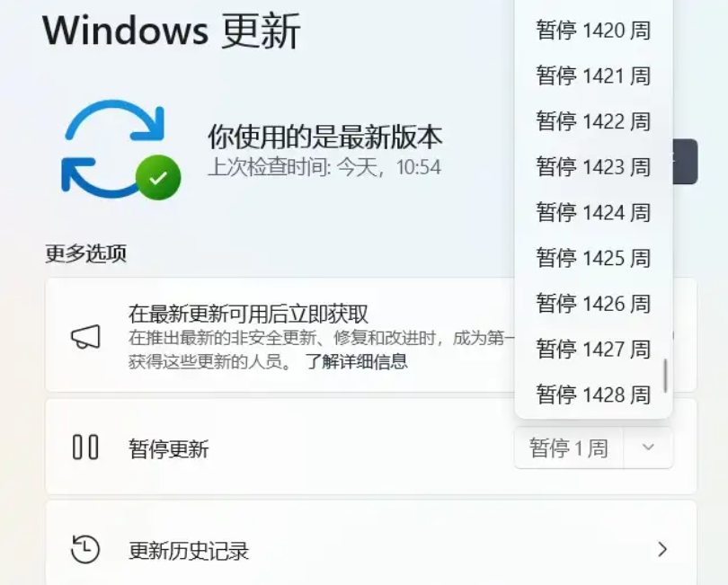The image size is (728, 585).
Task: Pick 暂停 1427 周 from dropdown
Action: 593,349
